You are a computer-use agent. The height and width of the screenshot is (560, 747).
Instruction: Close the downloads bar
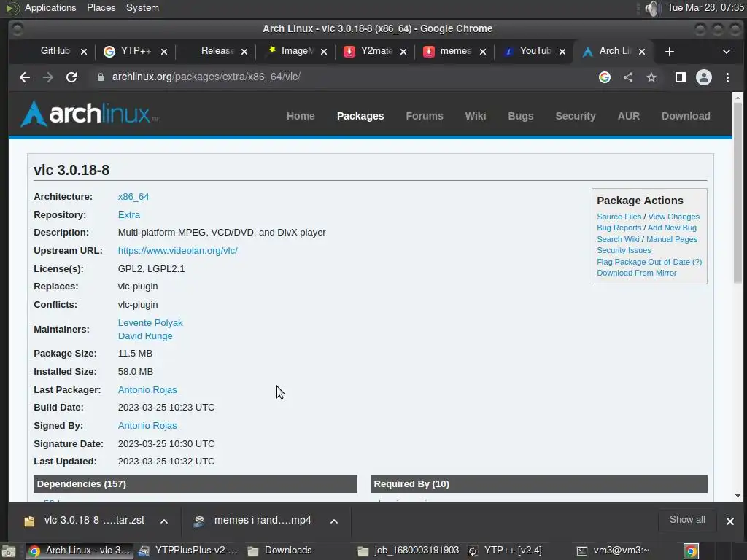click(x=729, y=521)
